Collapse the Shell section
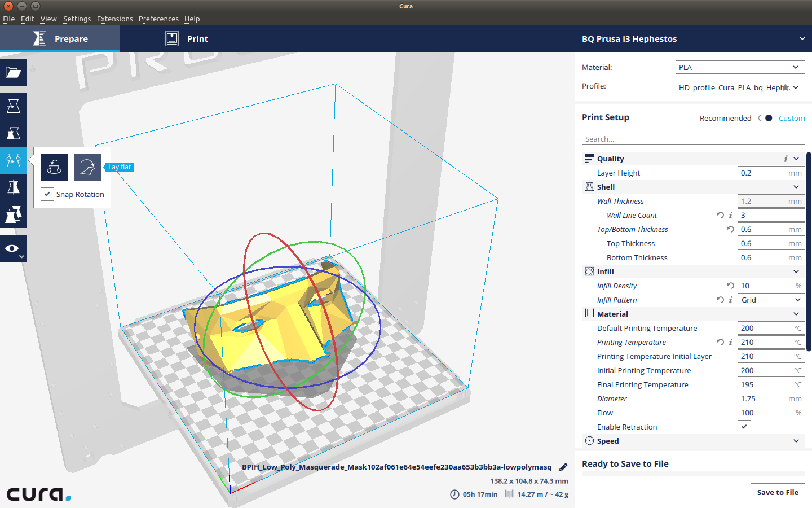812x508 pixels. click(x=796, y=187)
